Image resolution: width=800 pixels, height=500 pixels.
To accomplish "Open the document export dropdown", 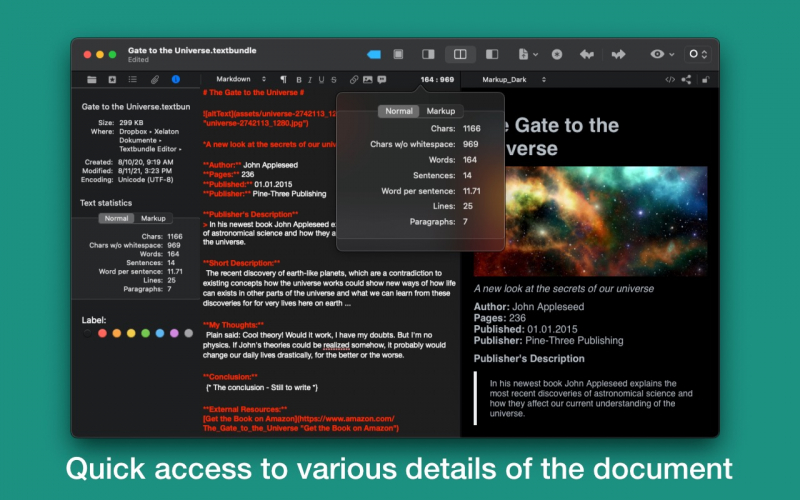I will point(528,54).
